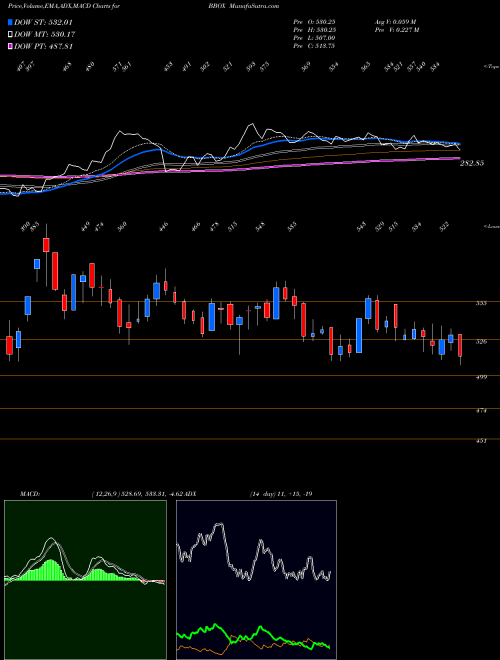This screenshot has height=660, width=500.
Task: Click the Pre H: 530.25 high value
Action: [314, 30]
